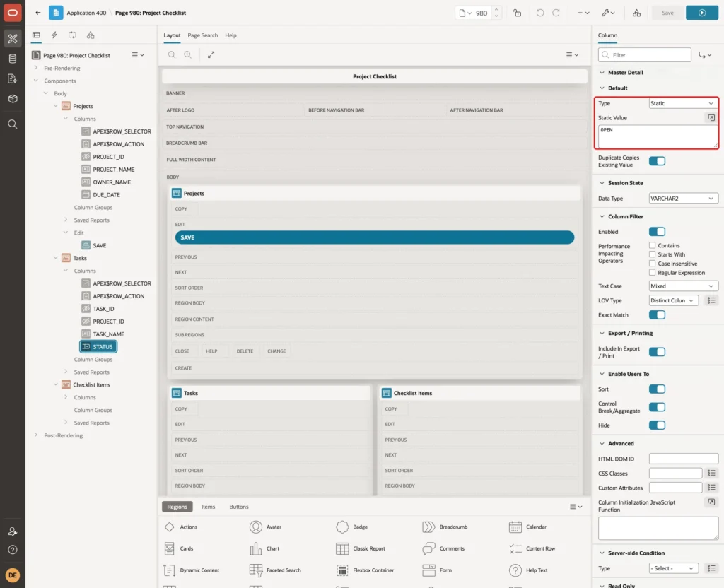Open the Gallery cube icon in the sidebar
The image size is (724, 588).
13,98
